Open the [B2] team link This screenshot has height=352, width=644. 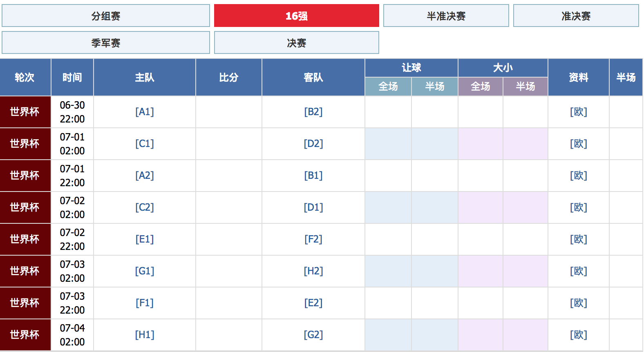click(314, 112)
